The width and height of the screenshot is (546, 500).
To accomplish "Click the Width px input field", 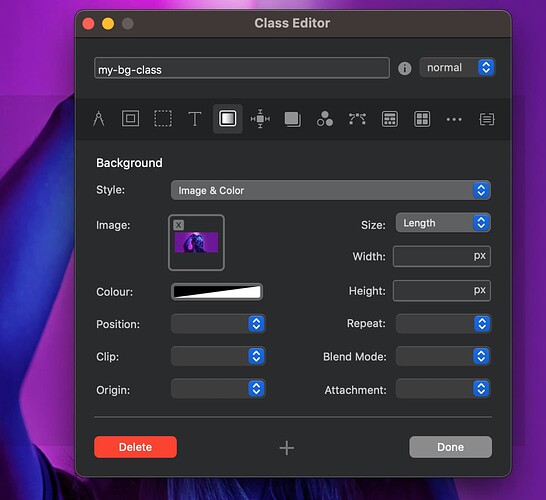I will [x=442, y=256].
